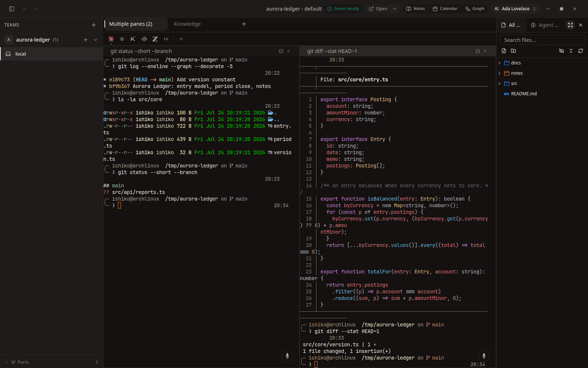Click the TEAMS section header
588x368 pixels.
[x=12, y=25]
